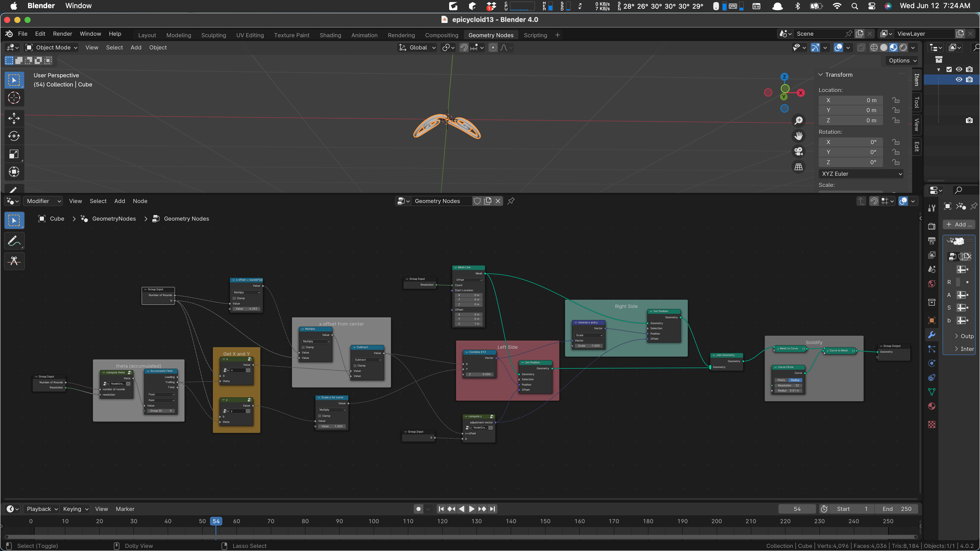This screenshot has width=980, height=551.
Task: Open XYZ Euler rotation mode dropdown
Action: pos(861,174)
